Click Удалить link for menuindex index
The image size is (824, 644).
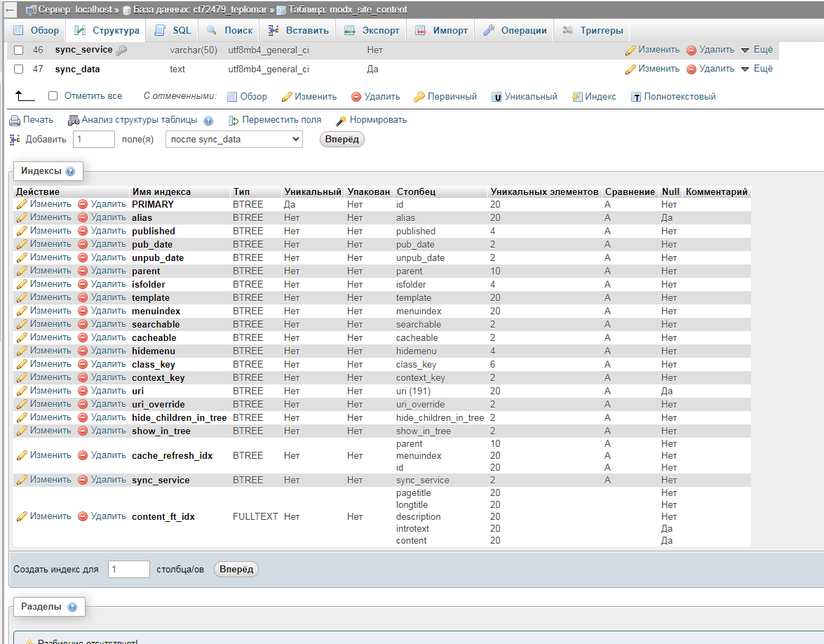[x=108, y=310]
